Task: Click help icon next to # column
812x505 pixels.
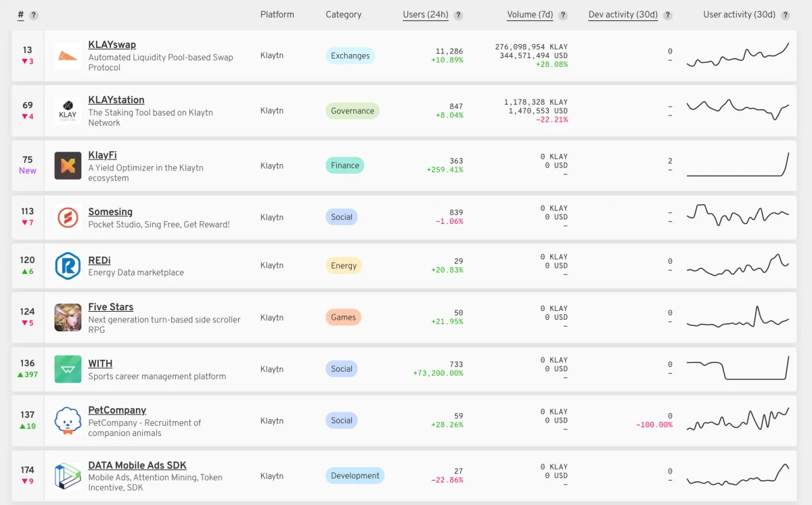Action: [x=34, y=15]
